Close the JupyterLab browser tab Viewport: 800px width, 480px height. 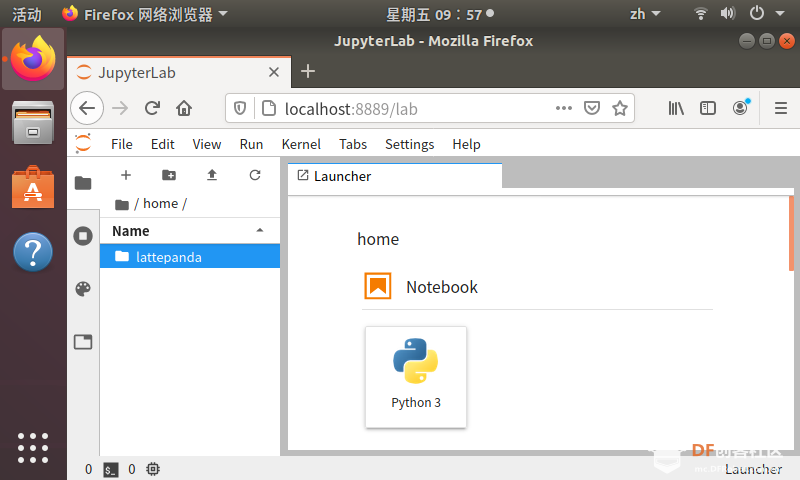[x=274, y=72]
